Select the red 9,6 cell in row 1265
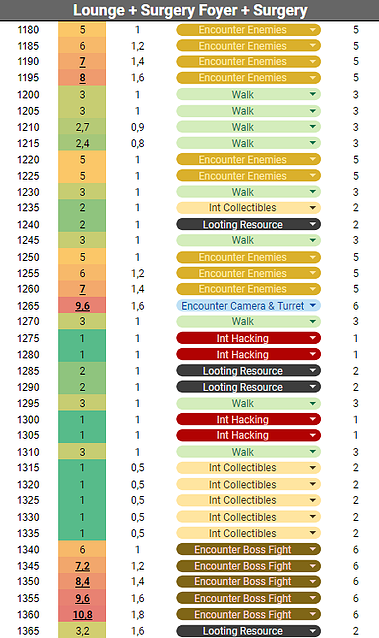Screen dimensions: 379x638 pos(82,306)
